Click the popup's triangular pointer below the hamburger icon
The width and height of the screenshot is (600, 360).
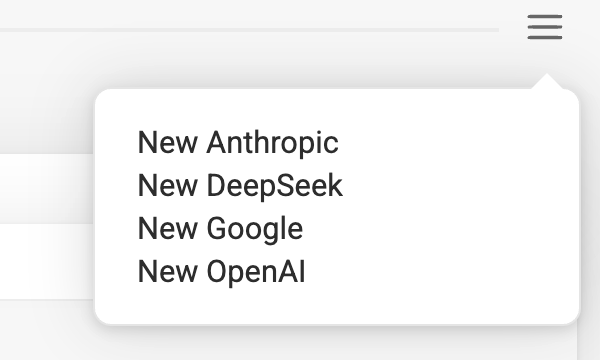coord(547,81)
